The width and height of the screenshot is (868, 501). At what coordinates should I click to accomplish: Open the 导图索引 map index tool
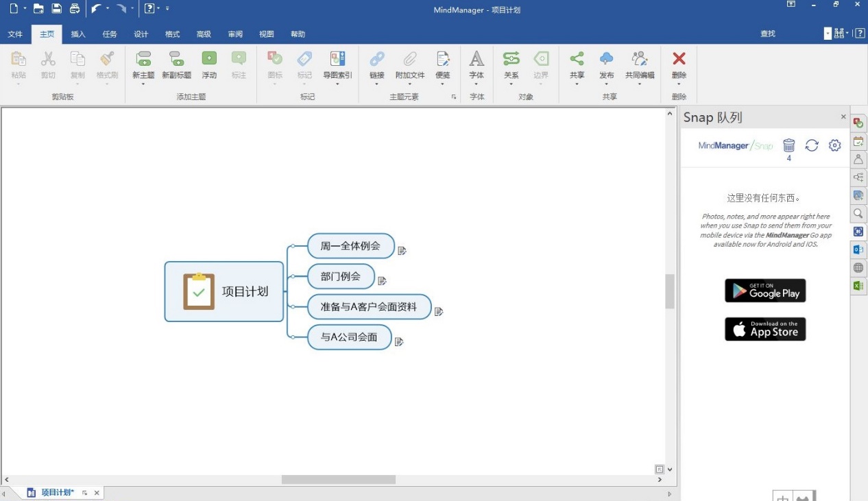(337, 60)
